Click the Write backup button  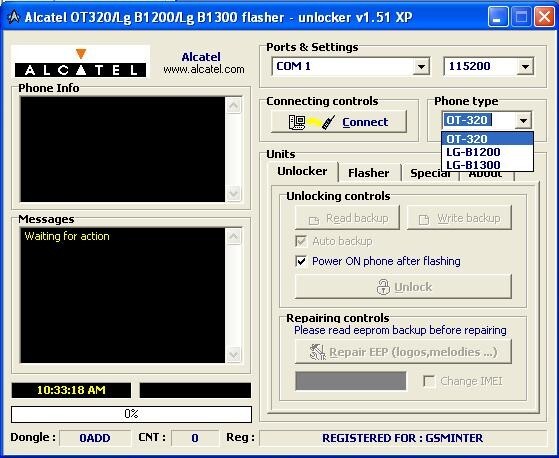click(459, 218)
